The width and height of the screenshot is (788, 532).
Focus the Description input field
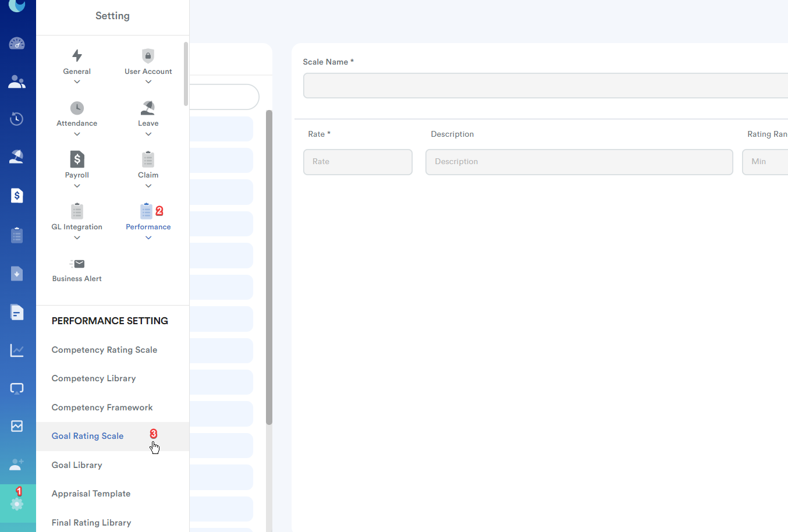tap(579, 162)
